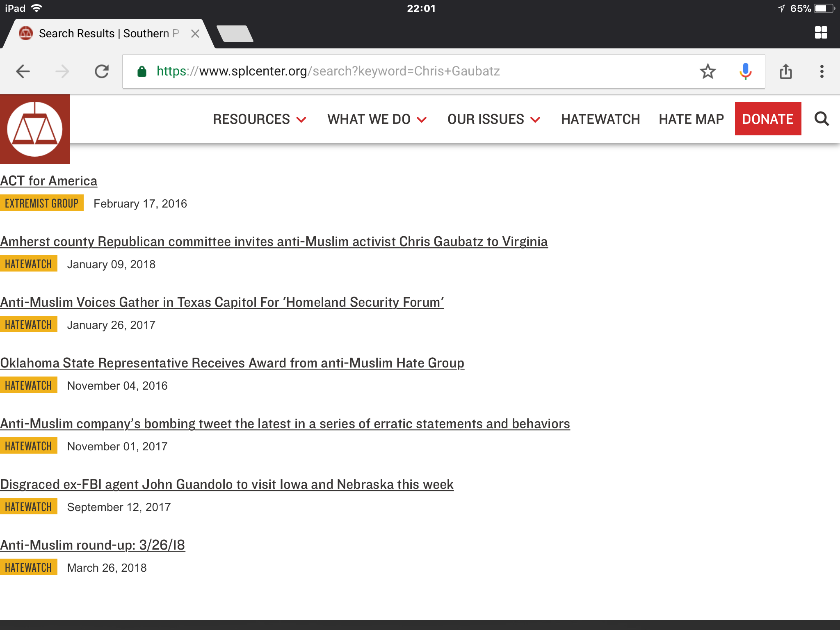Open Chrome three-dot menu

[x=822, y=71]
